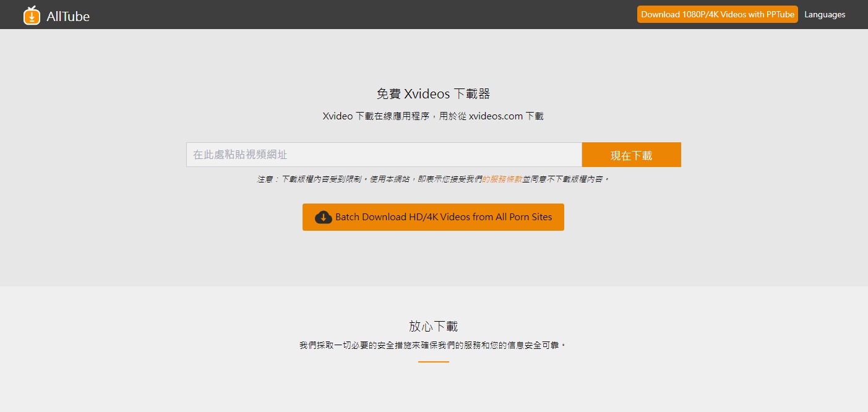Select the 放心下載 section heading
The image size is (868, 412).
[433, 326]
